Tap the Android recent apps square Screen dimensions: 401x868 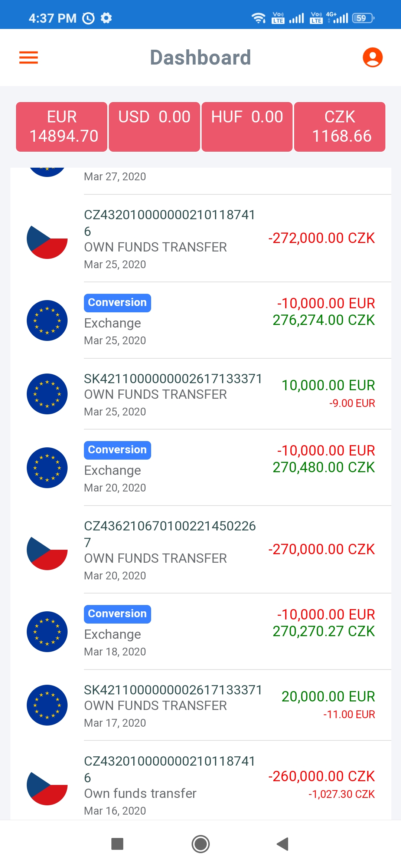click(x=117, y=844)
